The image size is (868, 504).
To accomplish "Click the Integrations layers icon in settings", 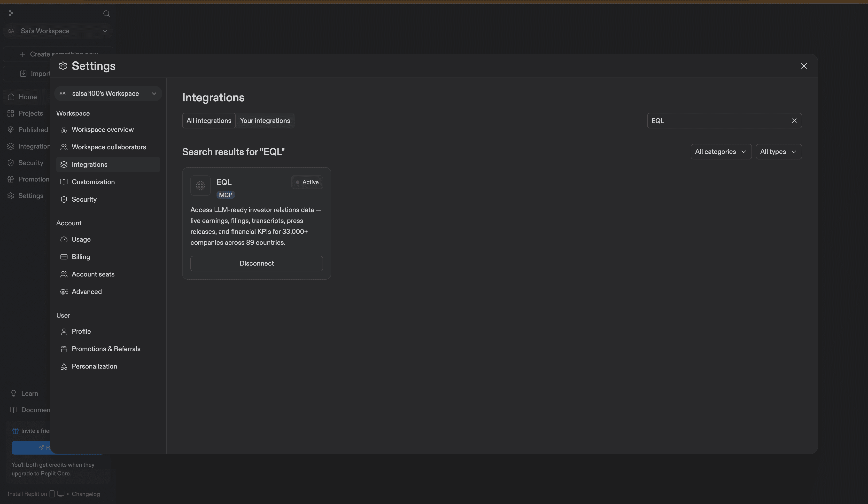I will pyautogui.click(x=64, y=165).
